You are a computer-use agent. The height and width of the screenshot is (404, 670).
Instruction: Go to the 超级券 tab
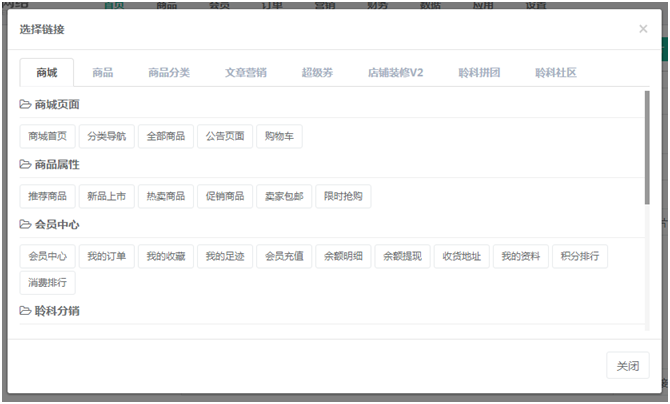point(317,73)
